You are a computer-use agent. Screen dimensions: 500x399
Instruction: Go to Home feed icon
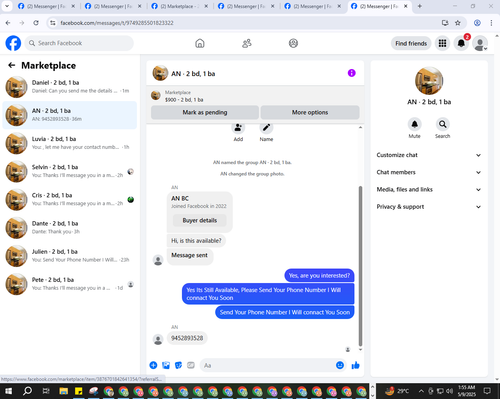coord(200,43)
